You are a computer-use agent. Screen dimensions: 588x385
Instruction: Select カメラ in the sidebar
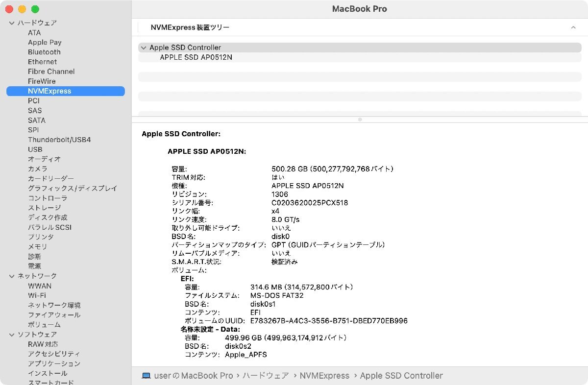point(38,169)
